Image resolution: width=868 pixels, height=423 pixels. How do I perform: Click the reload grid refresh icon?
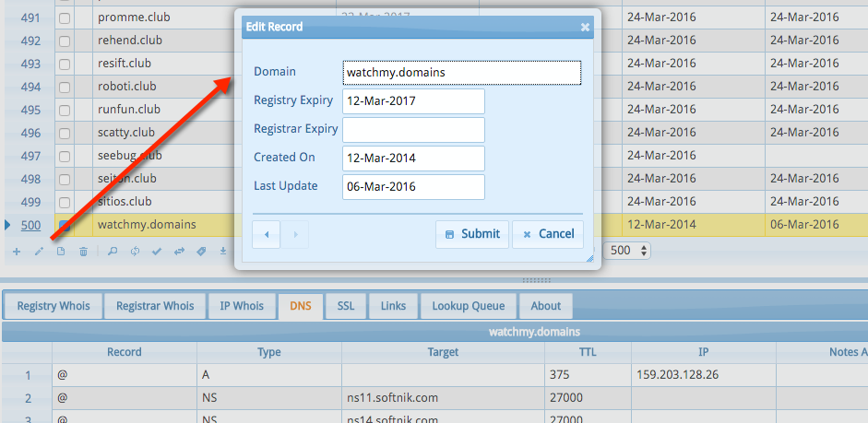[135, 252]
